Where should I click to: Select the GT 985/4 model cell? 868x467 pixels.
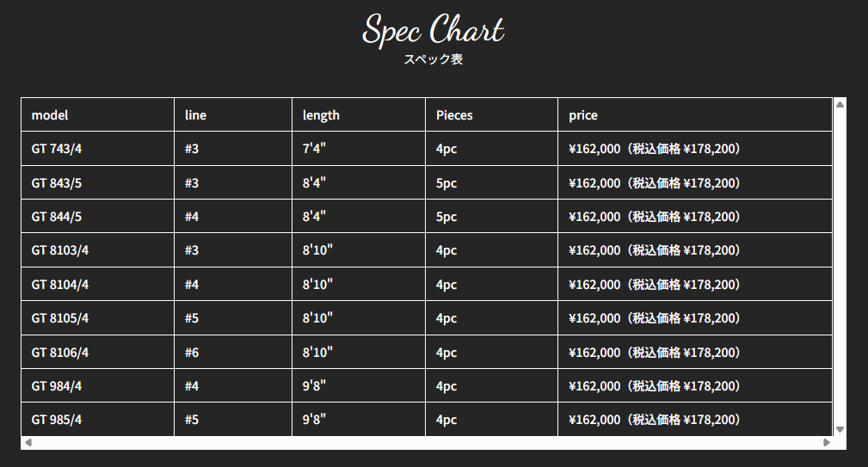[x=57, y=420]
